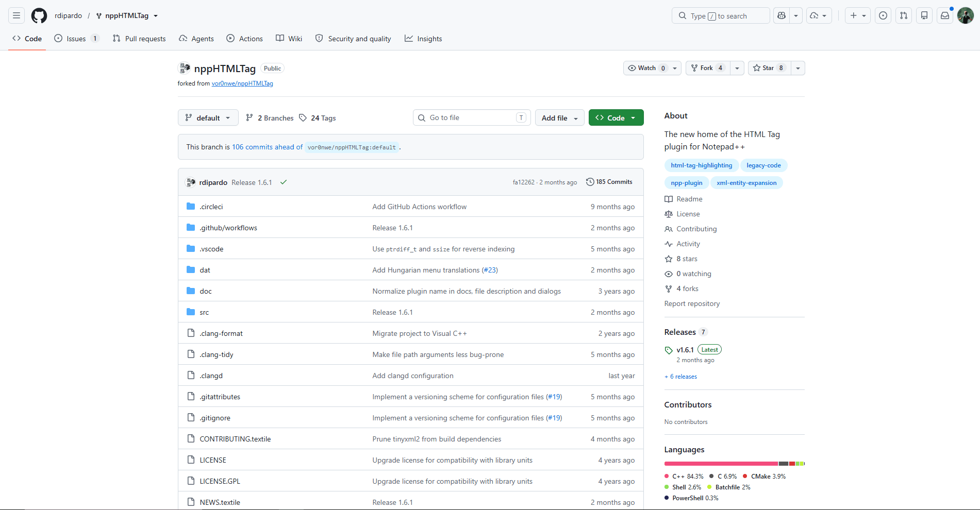This screenshot has height=510, width=980.
Task: Open notifications inbox
Action: coord(945,16)
